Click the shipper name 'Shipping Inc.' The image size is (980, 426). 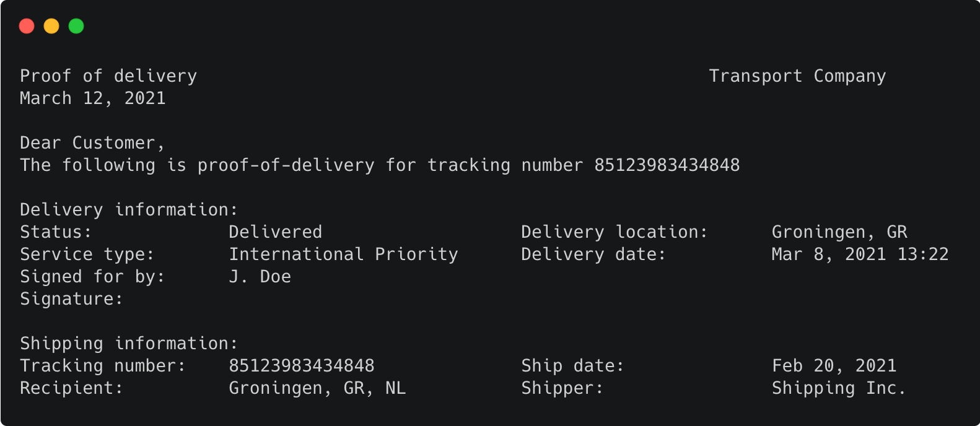[x=839, y=388]
